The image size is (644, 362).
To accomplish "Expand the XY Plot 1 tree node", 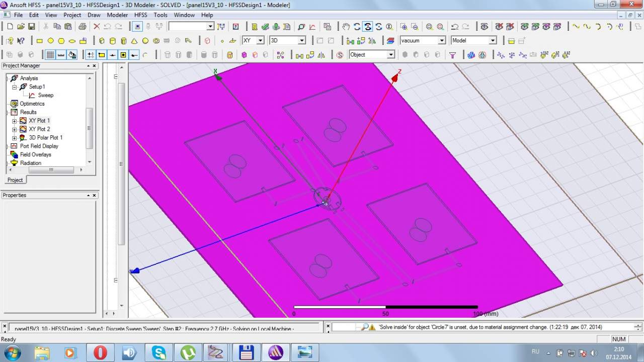I will [15, 121].
